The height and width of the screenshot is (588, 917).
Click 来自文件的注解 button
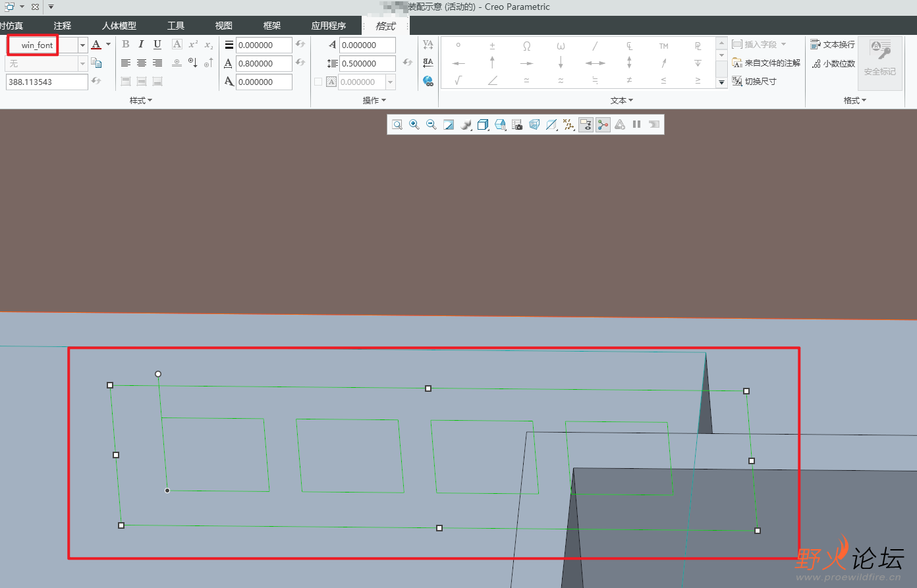pos(766,63)
